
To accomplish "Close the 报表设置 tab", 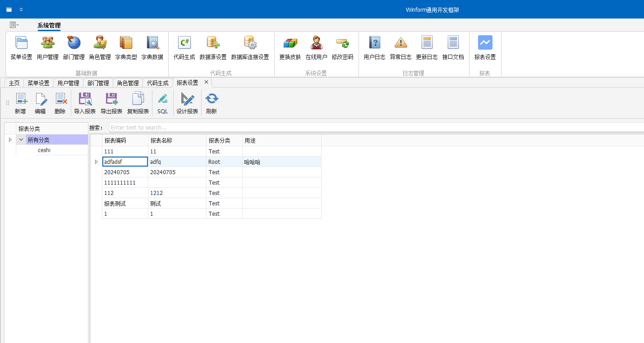I will pyautogui.click(x=206, y=82).
